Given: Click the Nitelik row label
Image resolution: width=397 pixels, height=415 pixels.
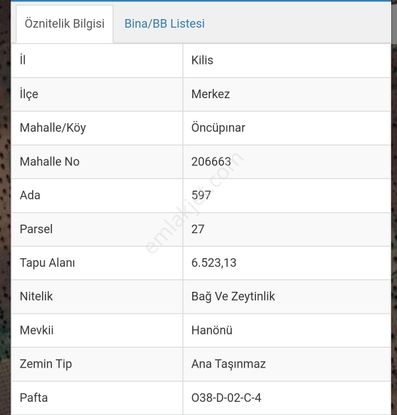Looking at the screenshot, I should (36, 296).
